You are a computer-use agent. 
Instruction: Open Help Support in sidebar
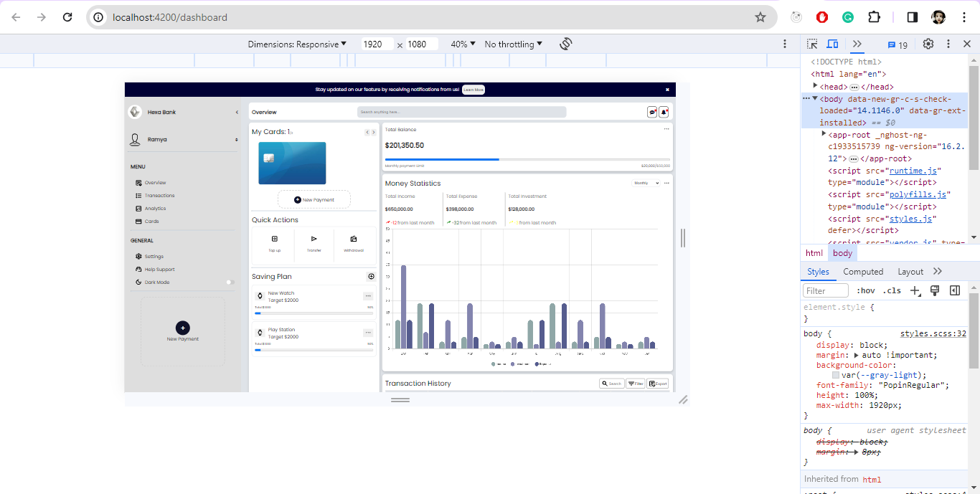pos(155,269)
